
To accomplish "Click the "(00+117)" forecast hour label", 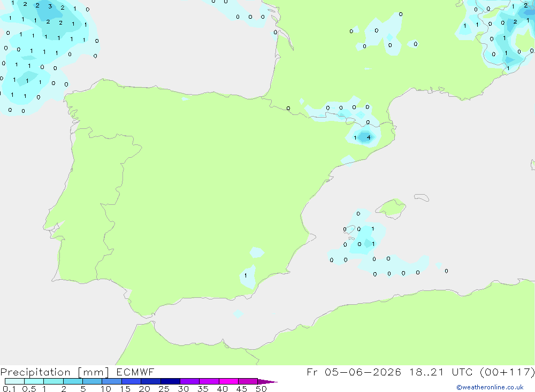I will (x=508, y=372).
